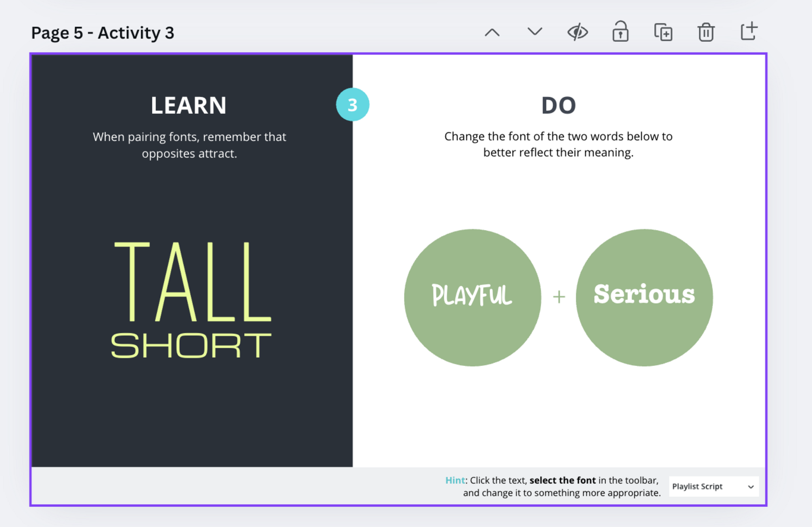Click the turquoise number 3 badge
This screenshot has width=812, height=527.
(352, 105)
